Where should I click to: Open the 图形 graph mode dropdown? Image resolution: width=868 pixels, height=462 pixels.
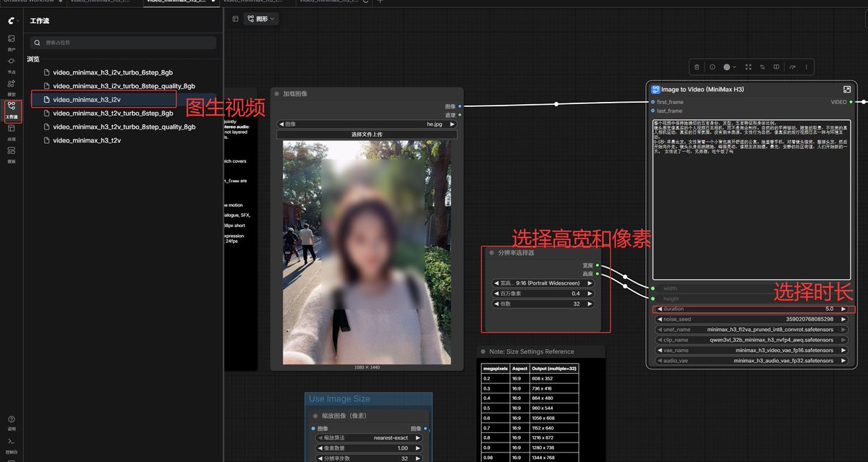261,19
